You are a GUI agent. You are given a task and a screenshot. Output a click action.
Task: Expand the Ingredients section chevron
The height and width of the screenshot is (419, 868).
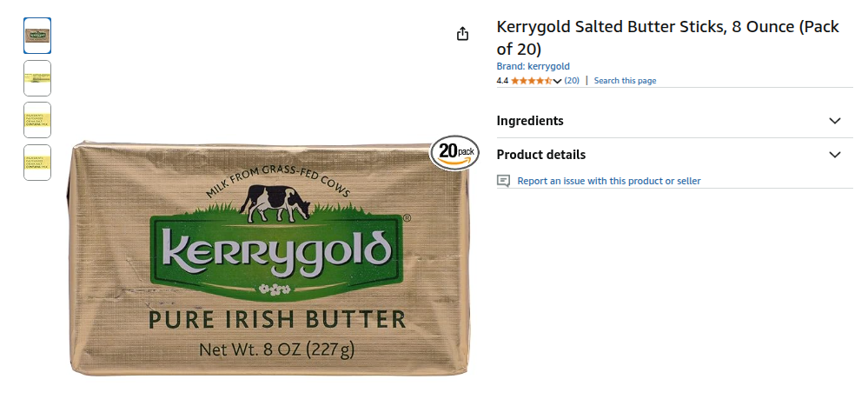(835, 121)
